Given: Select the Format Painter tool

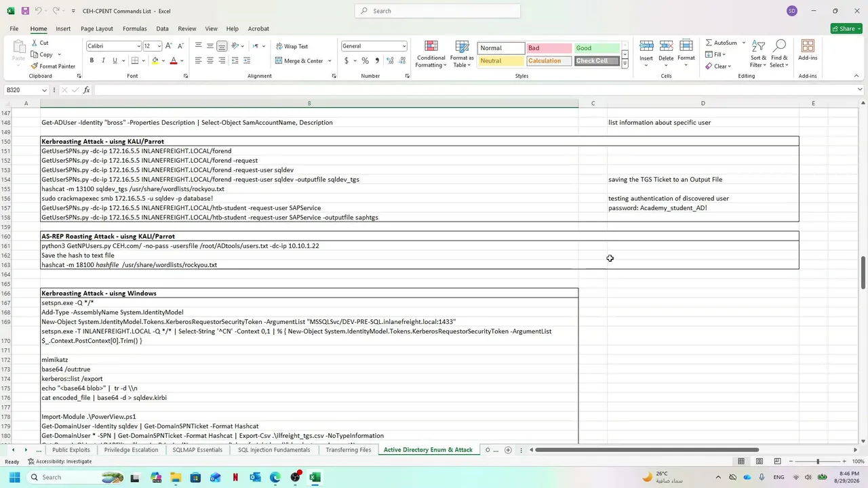Looking at the screenshot, I should [x=53, y=66].
